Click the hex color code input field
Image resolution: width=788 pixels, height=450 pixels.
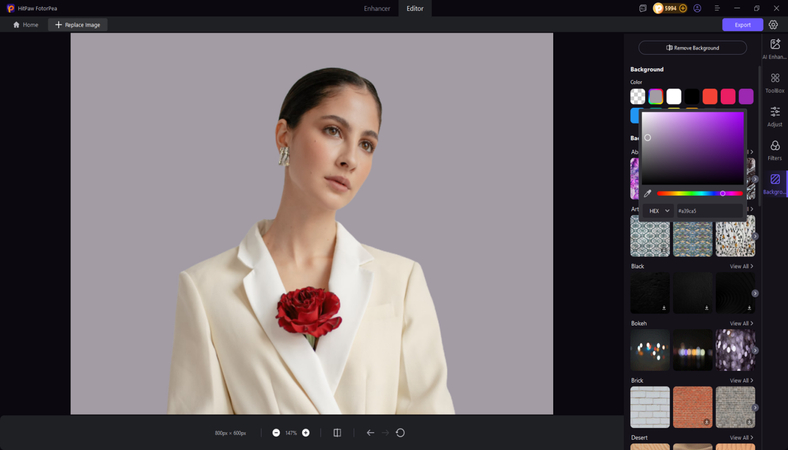(x=710, y=211)
